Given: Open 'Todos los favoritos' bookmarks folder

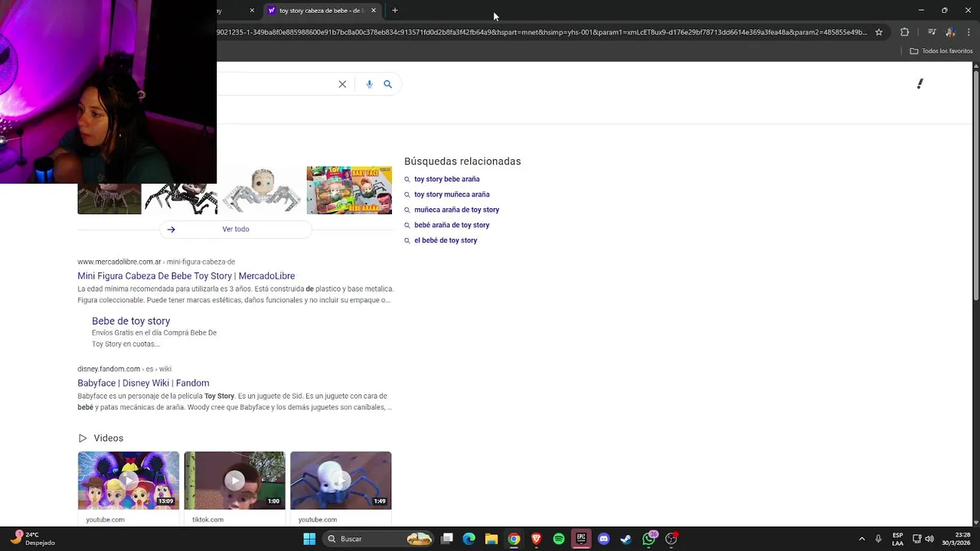Looking at the screenshot, I should point(941,51).
